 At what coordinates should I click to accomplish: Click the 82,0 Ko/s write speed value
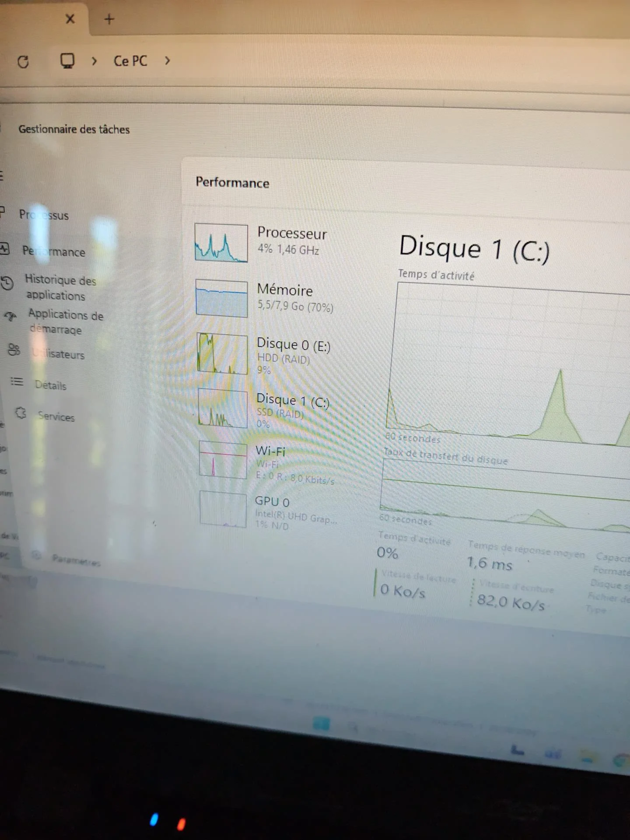pos(511,603)
